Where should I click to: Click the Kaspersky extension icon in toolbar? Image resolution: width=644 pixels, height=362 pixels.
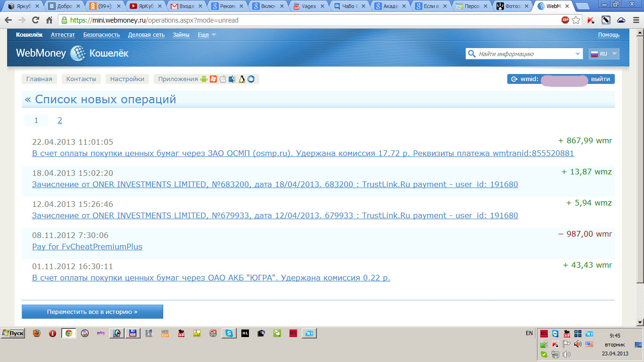tap(591, 20)
